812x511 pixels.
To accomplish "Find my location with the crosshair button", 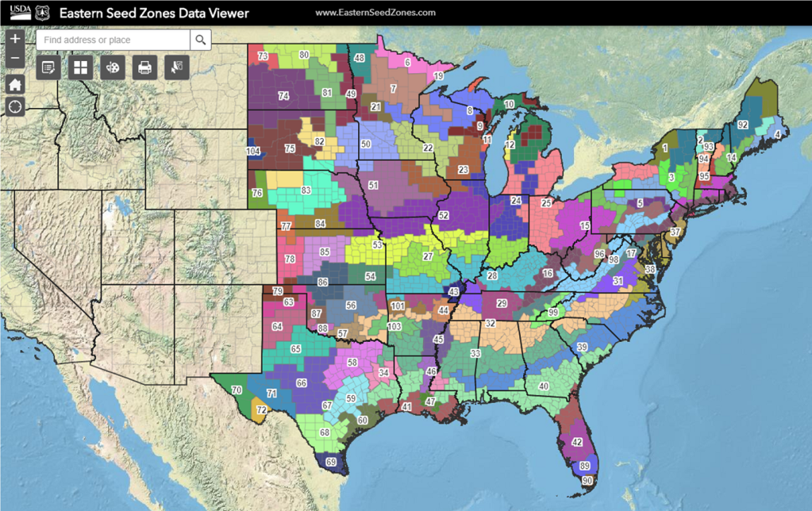I will pos(15,106).
